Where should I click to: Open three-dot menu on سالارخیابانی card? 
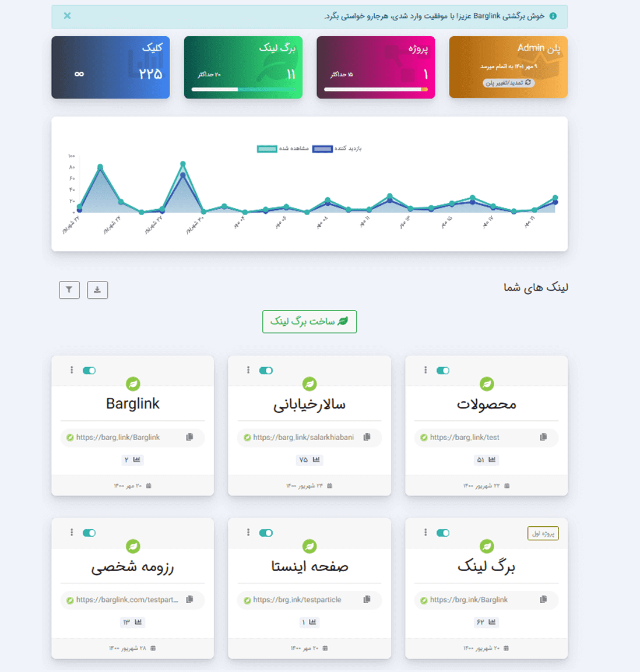[x=248, y=371]
